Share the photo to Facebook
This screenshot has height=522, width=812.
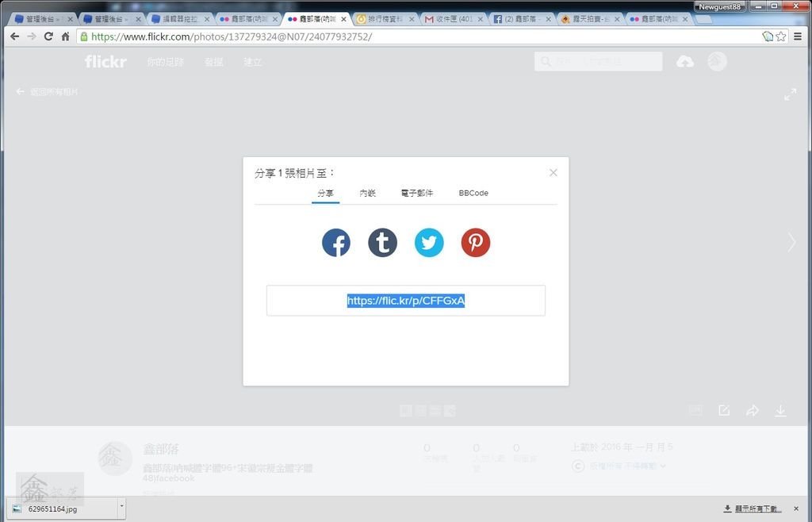[x=336, y=243]
